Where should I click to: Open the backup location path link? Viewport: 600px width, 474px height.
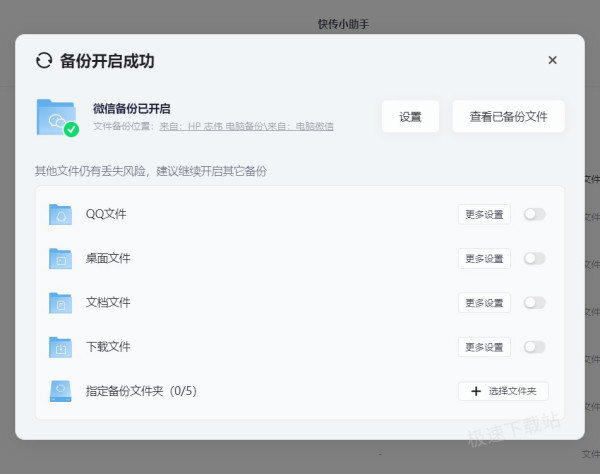pyautogui.click(x=246, y=127)
